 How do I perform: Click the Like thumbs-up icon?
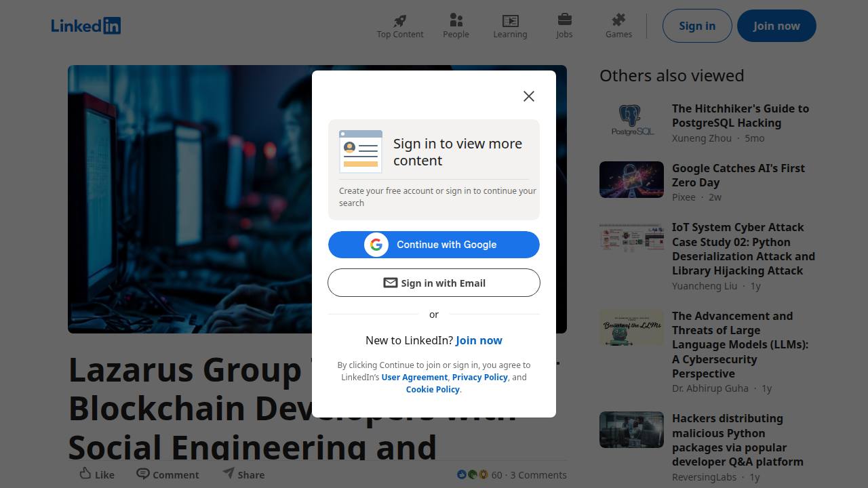pos(85,474)
